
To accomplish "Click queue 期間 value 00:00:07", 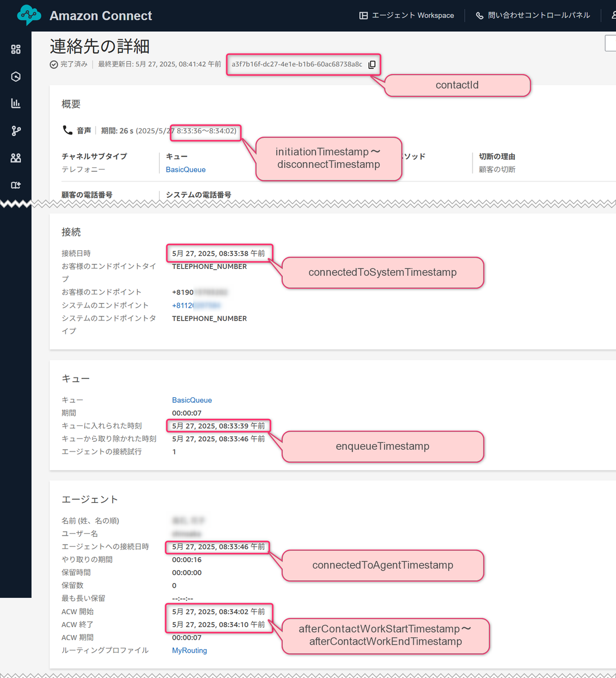I will 187,413.
